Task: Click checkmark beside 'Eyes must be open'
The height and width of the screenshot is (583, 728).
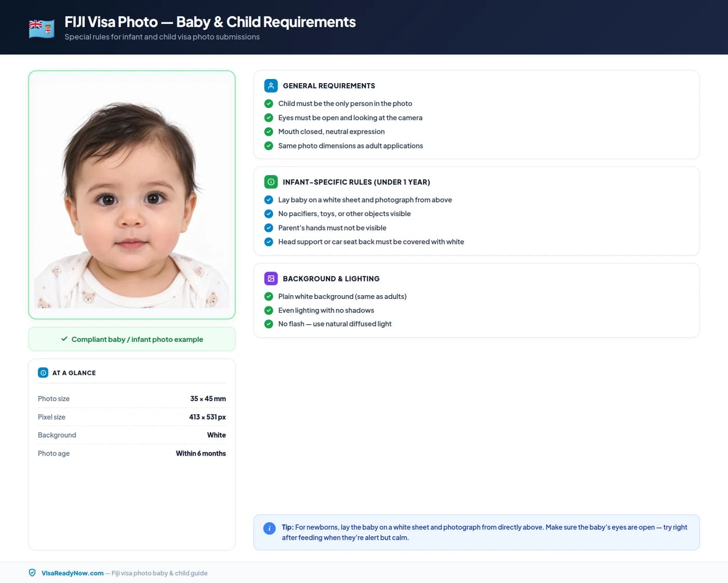Action: 268,117
